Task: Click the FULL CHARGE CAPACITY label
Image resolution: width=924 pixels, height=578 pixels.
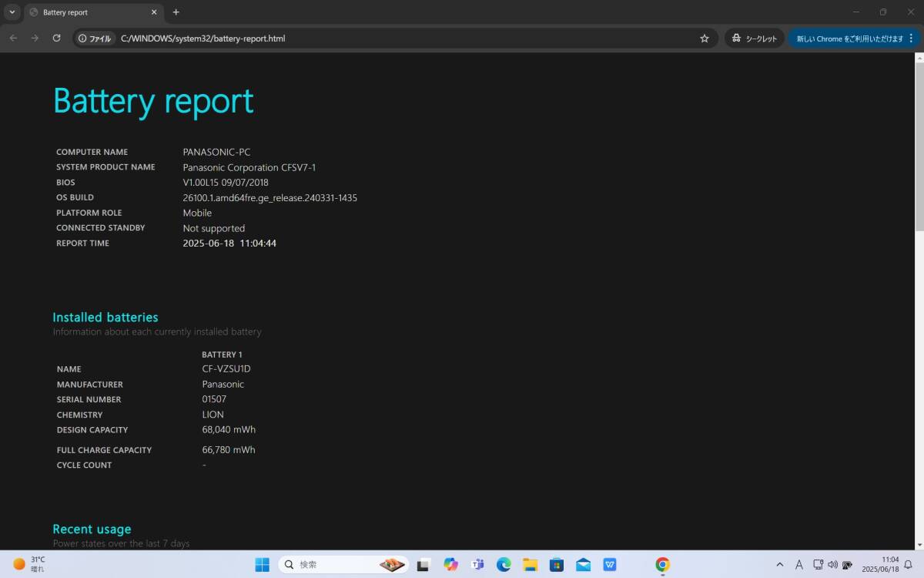Action: coord(104,450)
